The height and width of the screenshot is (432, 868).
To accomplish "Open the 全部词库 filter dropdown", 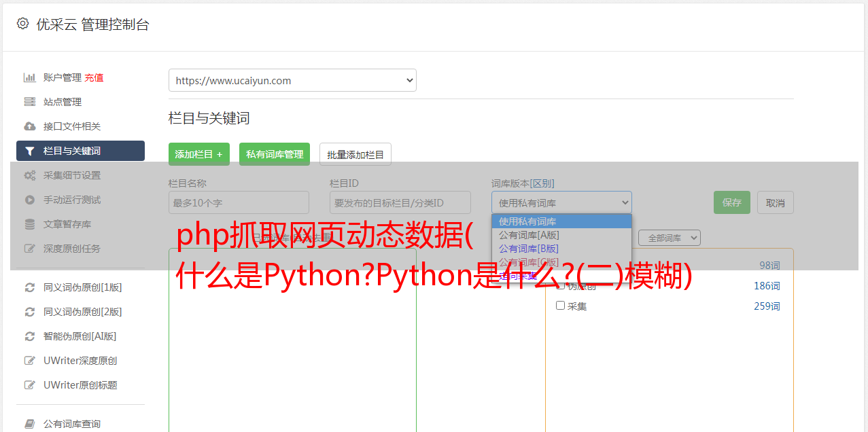I will pyautogui.click(x=669, y=238).
